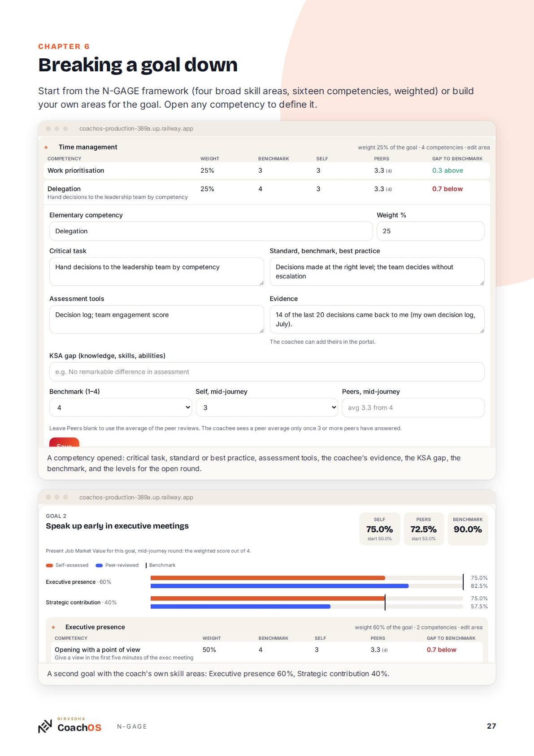Click the Evidence textarea resize handle
The height and width of the screenshot is (756, 534).
[x=482, y=331]
